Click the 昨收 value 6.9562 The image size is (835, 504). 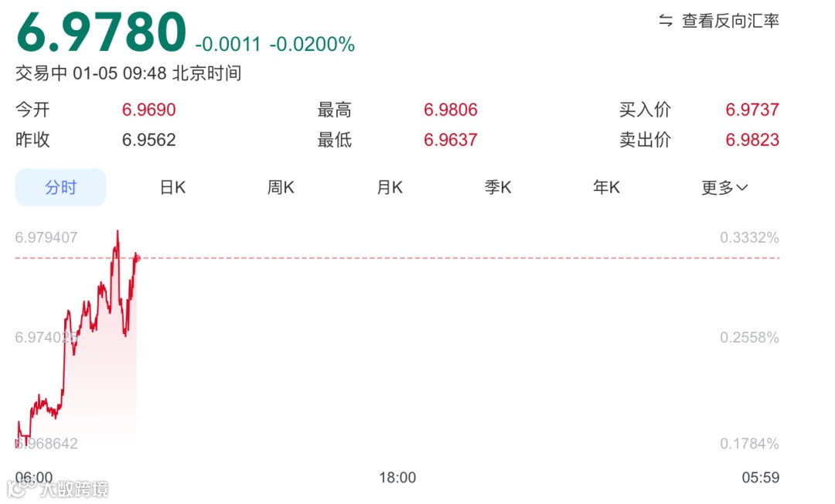click(148, 140)
